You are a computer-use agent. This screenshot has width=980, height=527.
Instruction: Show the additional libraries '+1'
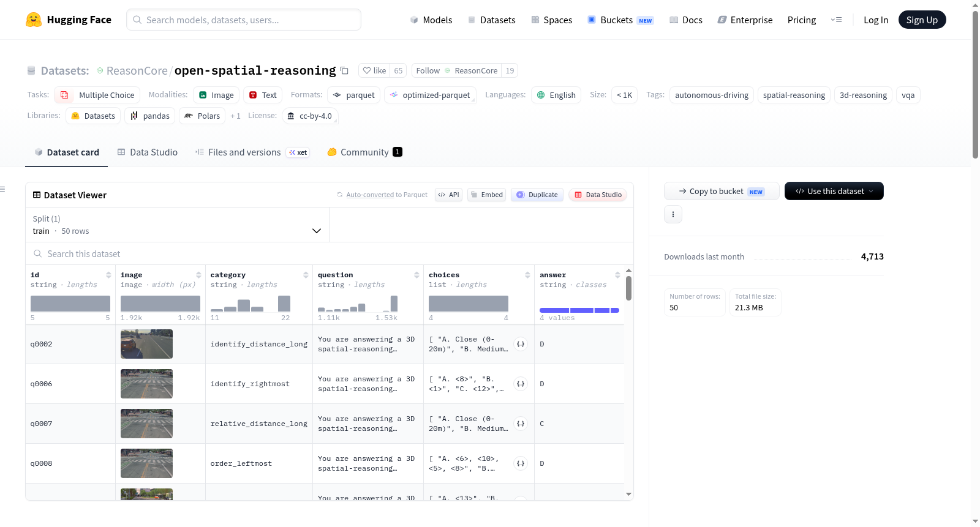(x=235, y=116)
